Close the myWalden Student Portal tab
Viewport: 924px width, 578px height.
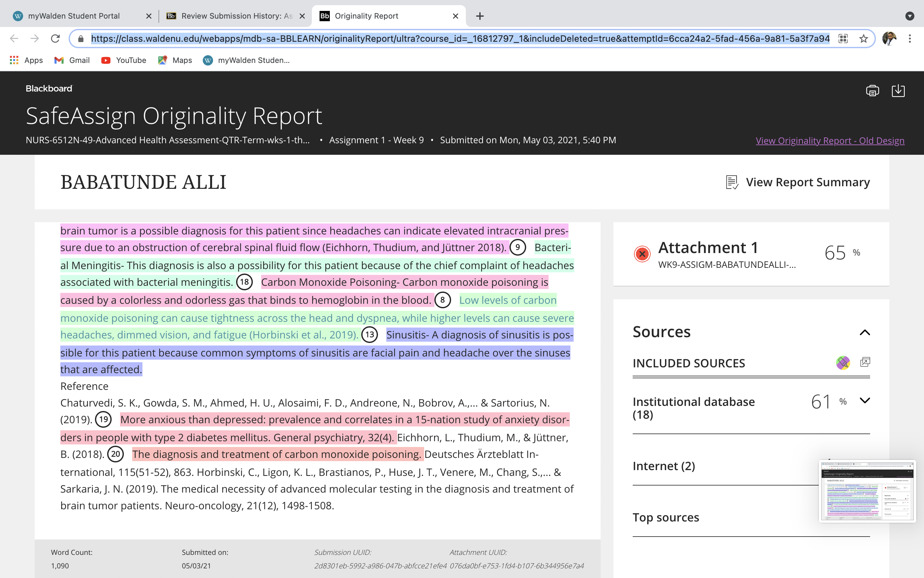click(x=149, y=16)
